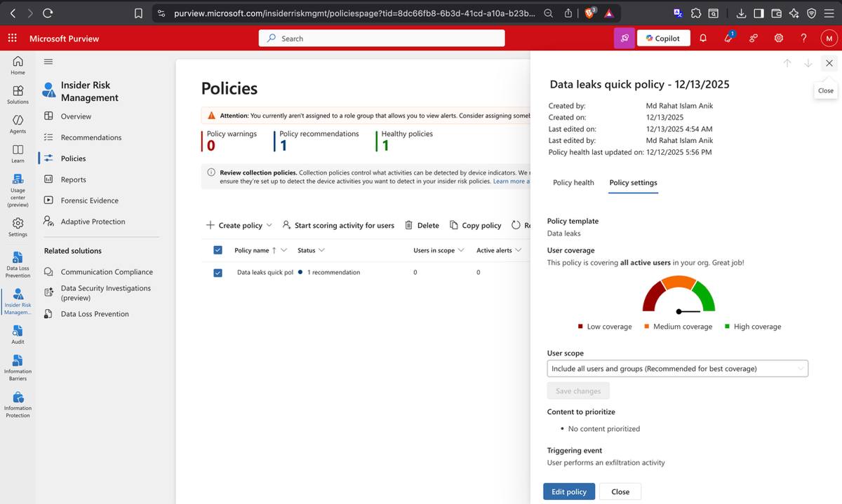Open Reports menu item
842x504 pixels.
tap(74, 179)
